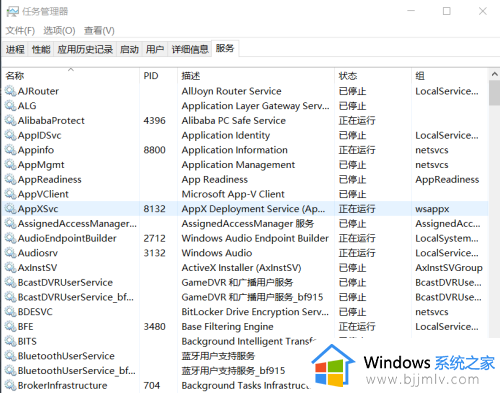Screen dimensions: 500x393
Task: Click the 'wsappx' group cell
Action: coord(432,209)
